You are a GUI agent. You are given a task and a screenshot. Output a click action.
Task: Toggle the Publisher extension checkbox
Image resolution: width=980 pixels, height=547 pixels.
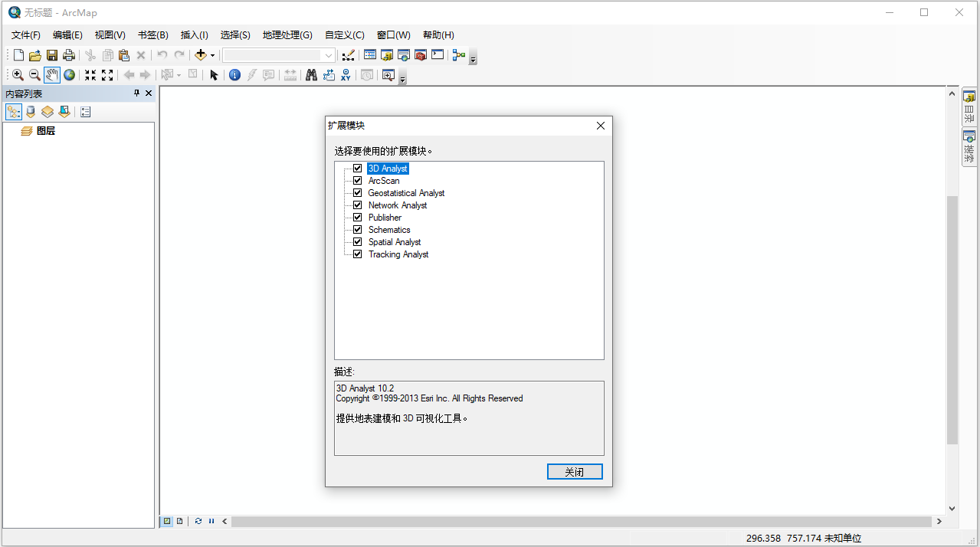357,218
